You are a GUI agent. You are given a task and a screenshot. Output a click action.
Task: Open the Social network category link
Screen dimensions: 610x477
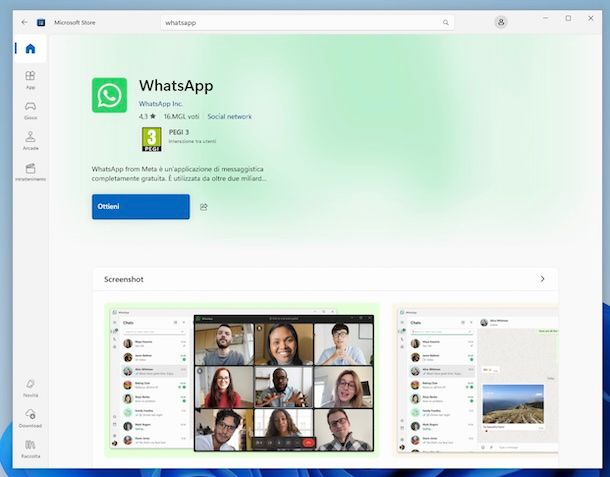230,116
